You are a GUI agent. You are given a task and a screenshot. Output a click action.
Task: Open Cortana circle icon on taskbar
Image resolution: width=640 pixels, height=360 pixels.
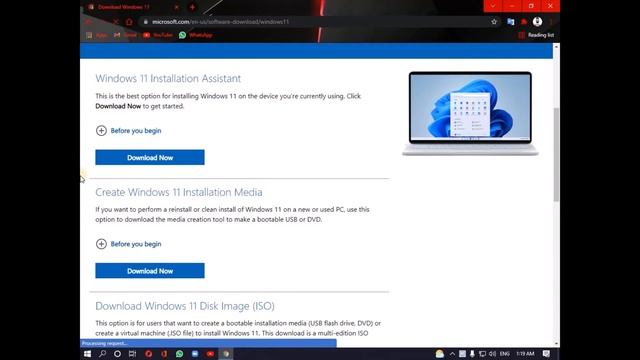(118, 354)
